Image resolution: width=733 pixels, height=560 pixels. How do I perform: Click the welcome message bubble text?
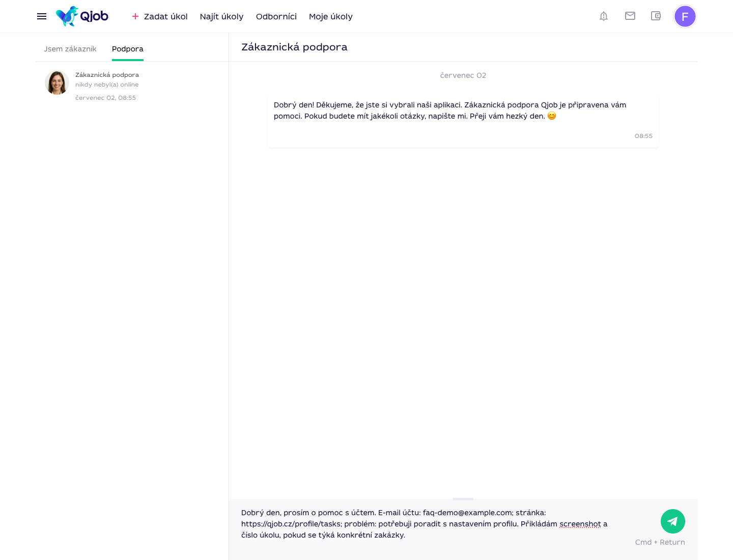point(450,110)
